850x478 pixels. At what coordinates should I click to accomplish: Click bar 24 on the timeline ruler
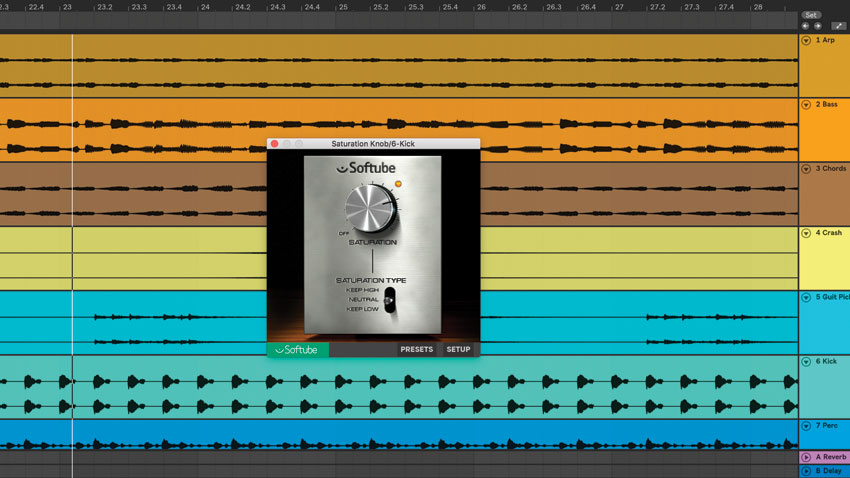205,7
